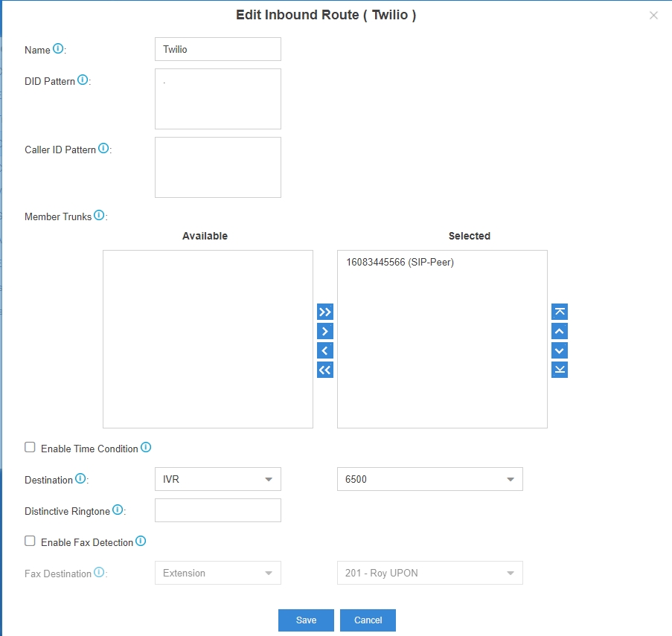672x636 pixels.
Task: Select trunk 16083445566 (SIP-Peer) in Selected list
Action: pos(400,262)
